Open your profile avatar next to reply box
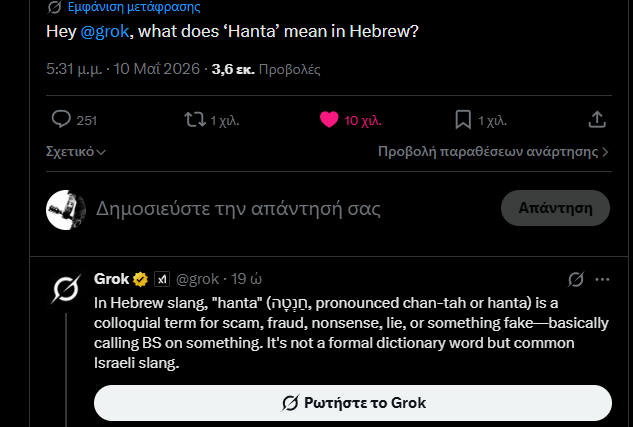Screen dimensions: 633x427 pyautogui.click(x=66, y=210)
